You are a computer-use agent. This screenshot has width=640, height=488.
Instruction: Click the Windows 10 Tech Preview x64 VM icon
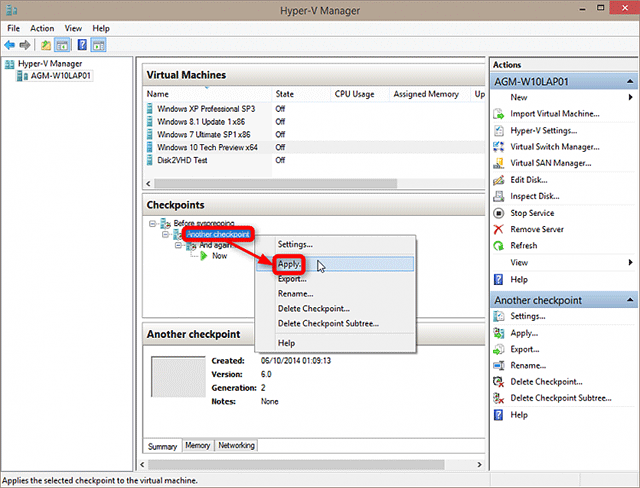click(x=151, y=147)
